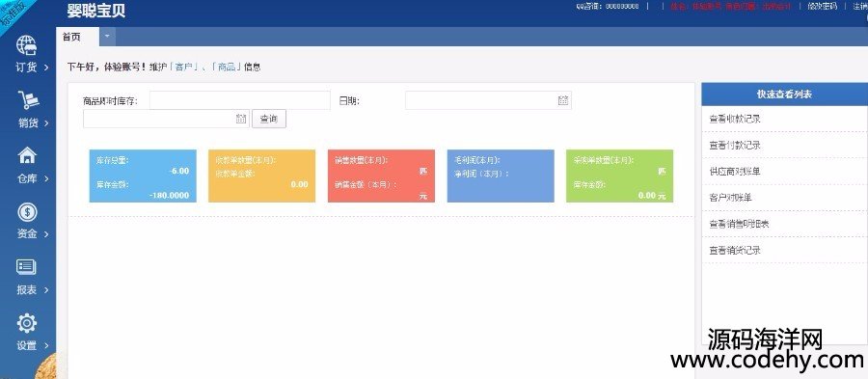Click the 查询 button
Image resolution: width=868 pixels, height=379 pixels.
point(269,119)
